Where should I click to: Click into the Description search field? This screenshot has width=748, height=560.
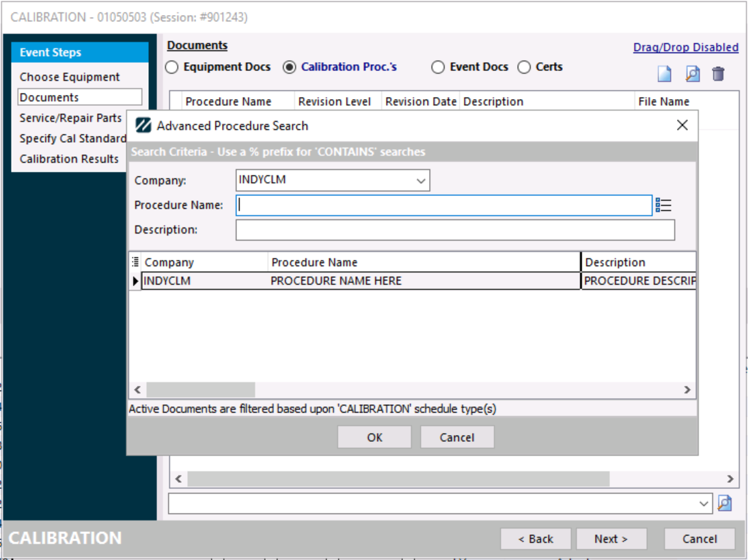point(455,230)
